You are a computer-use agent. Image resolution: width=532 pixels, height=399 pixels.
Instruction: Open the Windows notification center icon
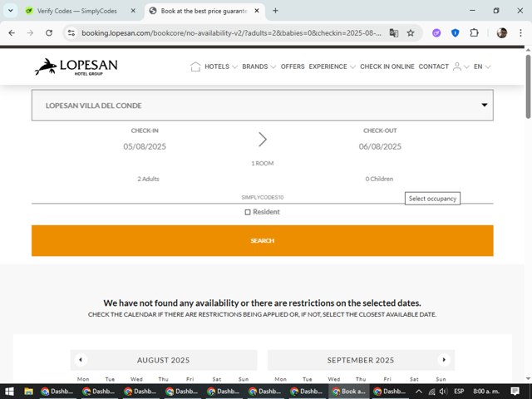[x=515, y=392]
